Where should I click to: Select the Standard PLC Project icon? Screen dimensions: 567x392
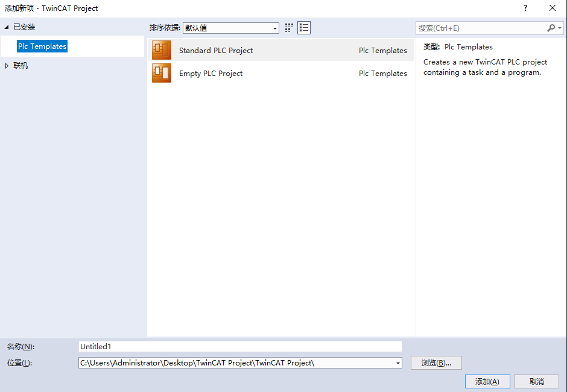click(162, 50)
